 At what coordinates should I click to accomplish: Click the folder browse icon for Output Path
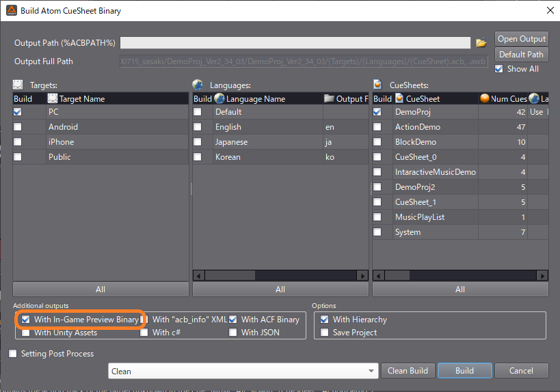point(481,43)
